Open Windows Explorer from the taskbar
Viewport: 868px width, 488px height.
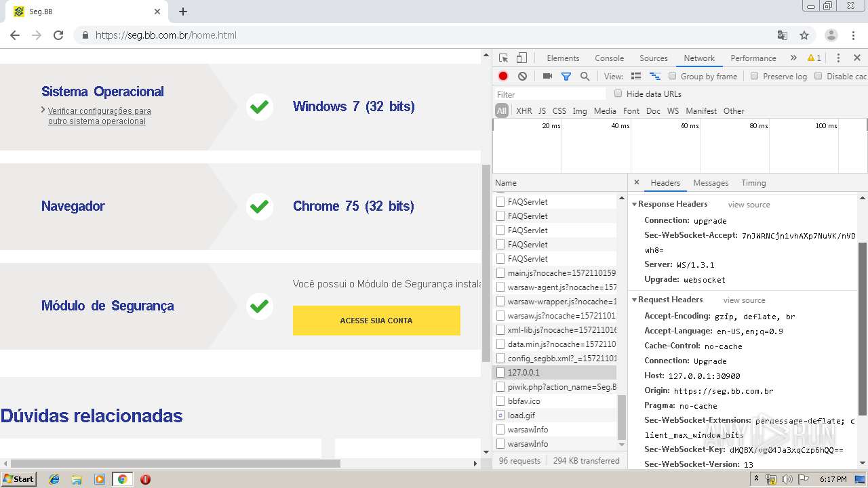(77, 479)
